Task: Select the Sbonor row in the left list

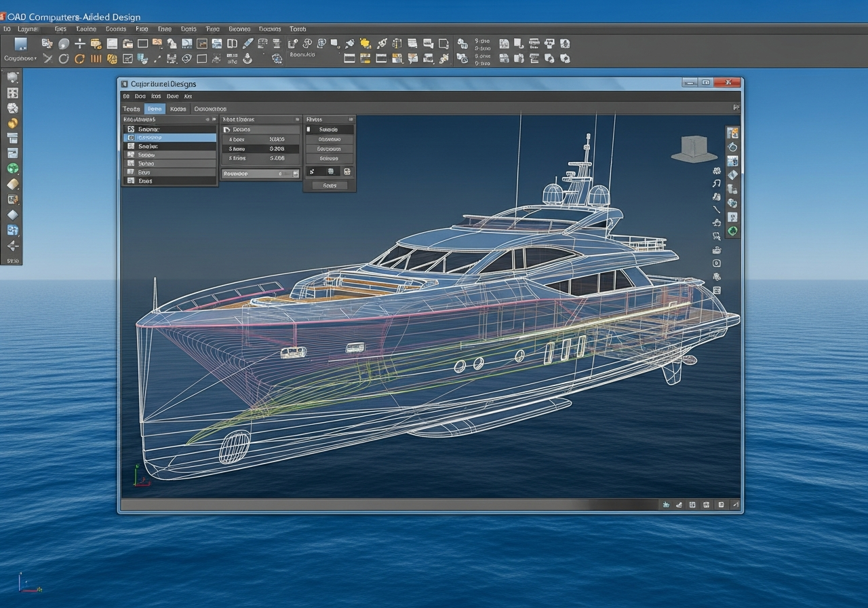Action: pos(170,129)
